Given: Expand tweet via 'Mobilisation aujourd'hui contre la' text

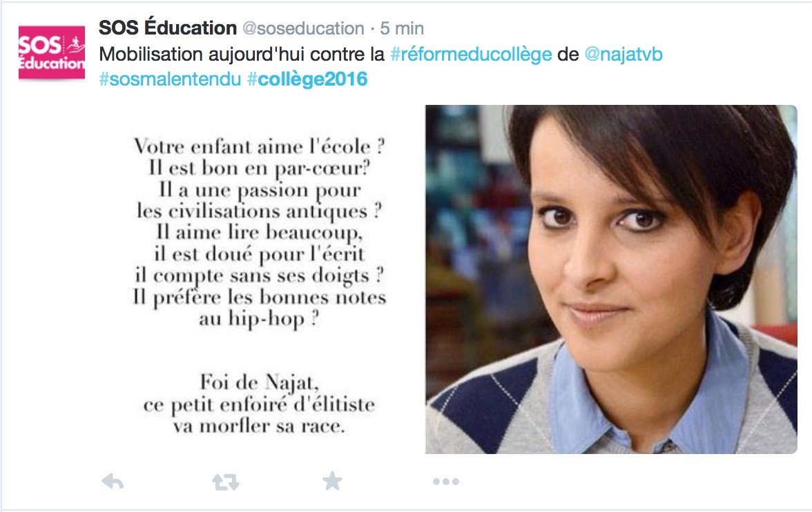Looking at the screenshot, I should point(242,55).
